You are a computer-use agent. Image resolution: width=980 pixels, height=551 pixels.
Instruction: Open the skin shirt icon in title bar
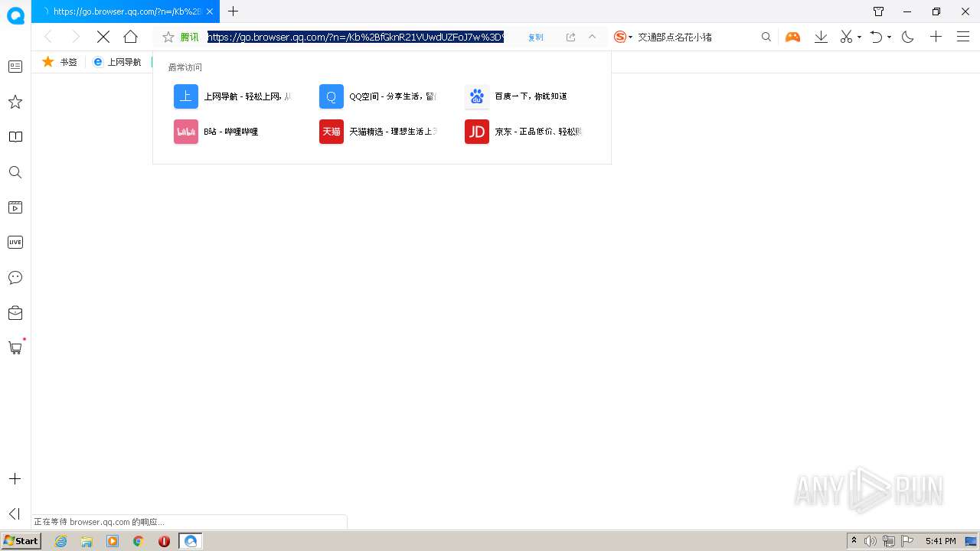point(878,11)
